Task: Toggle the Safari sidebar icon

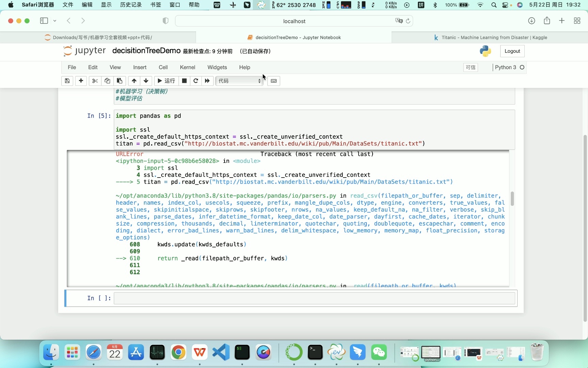Action: [44, 21]
